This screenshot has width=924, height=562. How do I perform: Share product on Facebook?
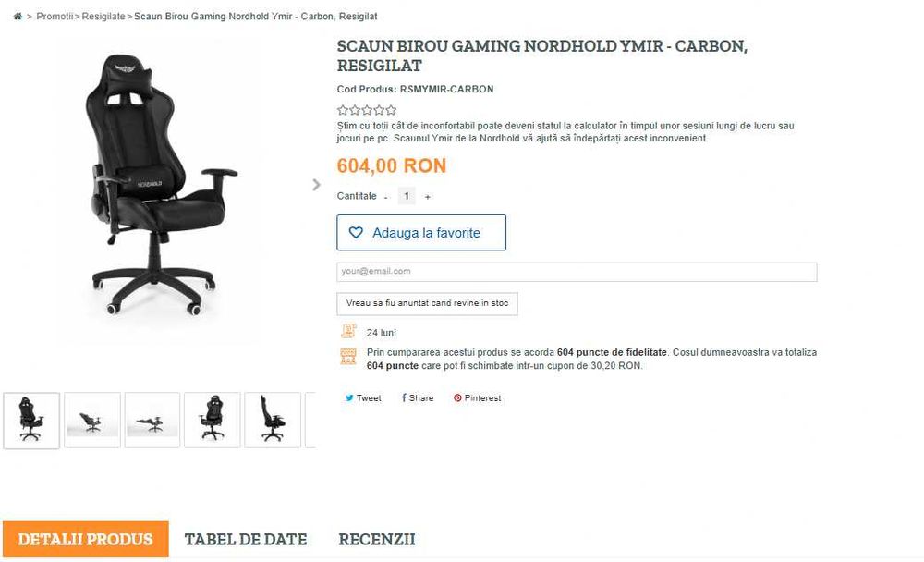(418, 398)
